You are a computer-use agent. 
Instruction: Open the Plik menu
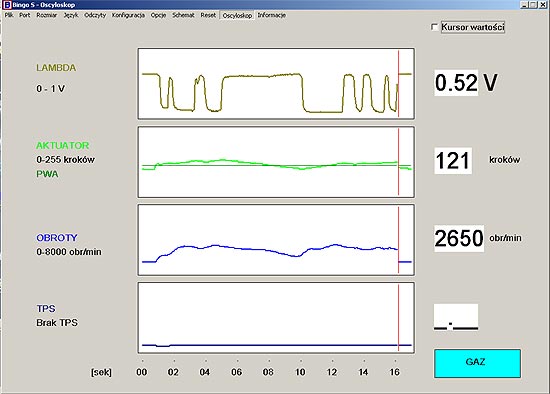click(9, 15)
